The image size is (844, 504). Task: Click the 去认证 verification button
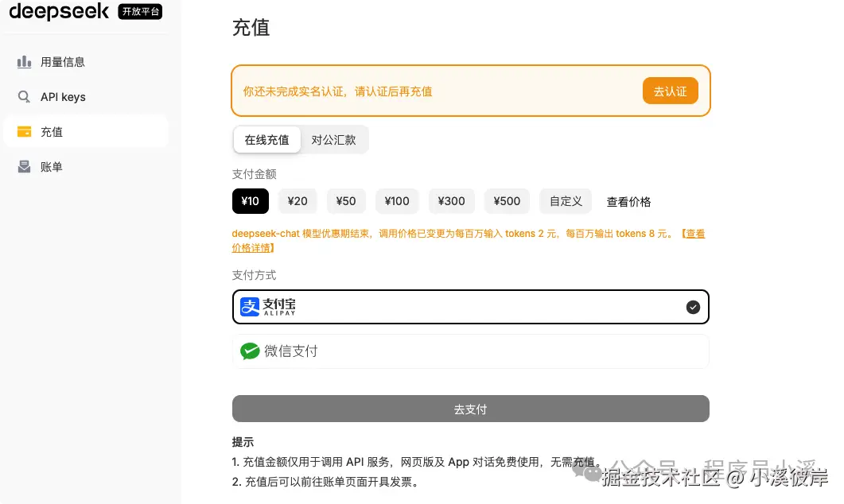(670, 91)
